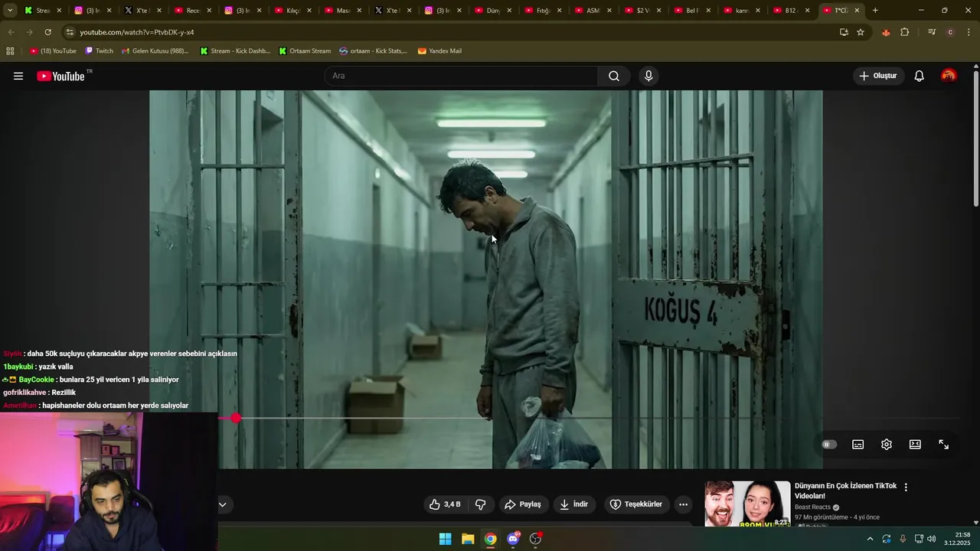
Task: Open Dünyanın En Çok İzlenen TikTok Videoları title
Action: (846, 491)
